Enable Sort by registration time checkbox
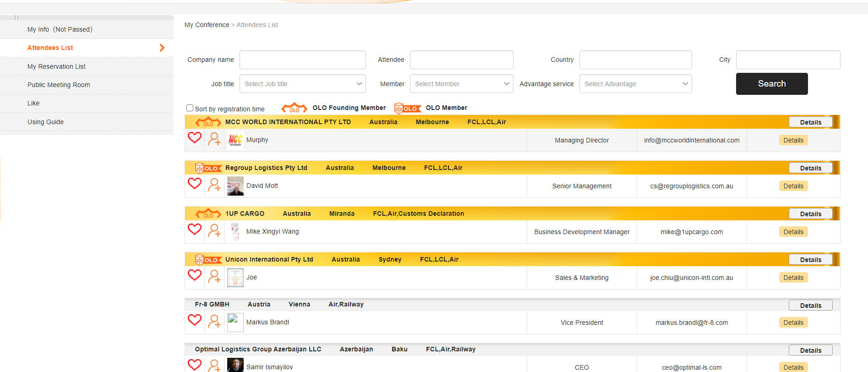This screenshot has width=868, height=372. tap(190, 108)
